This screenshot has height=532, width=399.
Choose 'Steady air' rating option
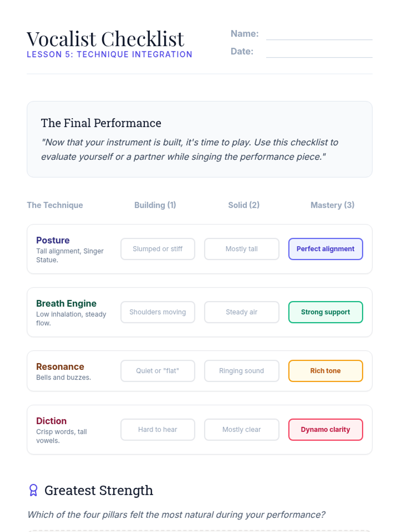pyautogui.click(x=241, y=312)
